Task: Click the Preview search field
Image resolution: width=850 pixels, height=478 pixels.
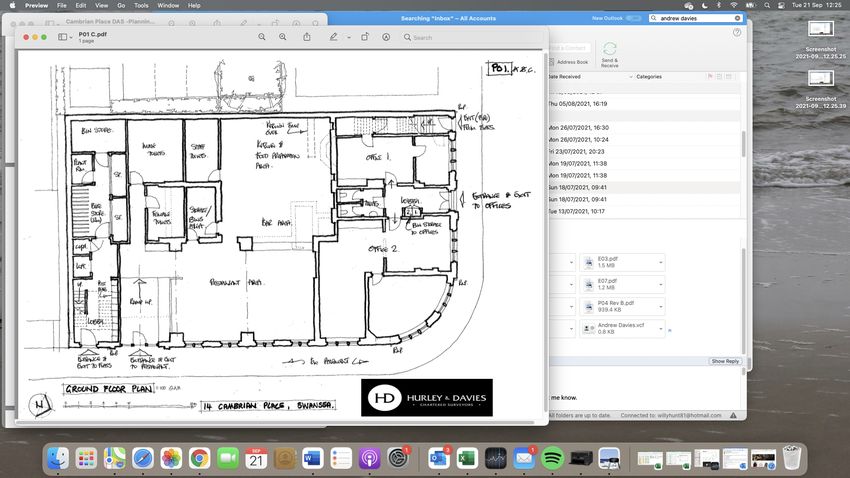Action: [x=471, y=37]
